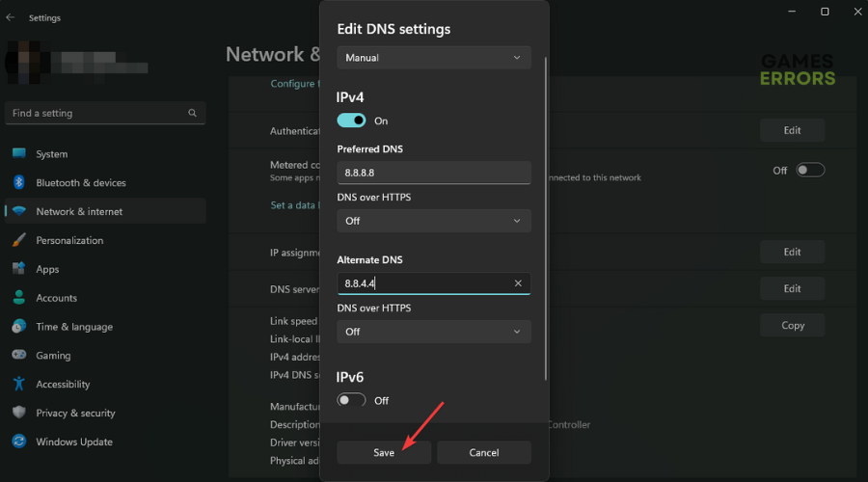
Task: Cancel the DNS settings dialog
Action: (x=484, y=453)
